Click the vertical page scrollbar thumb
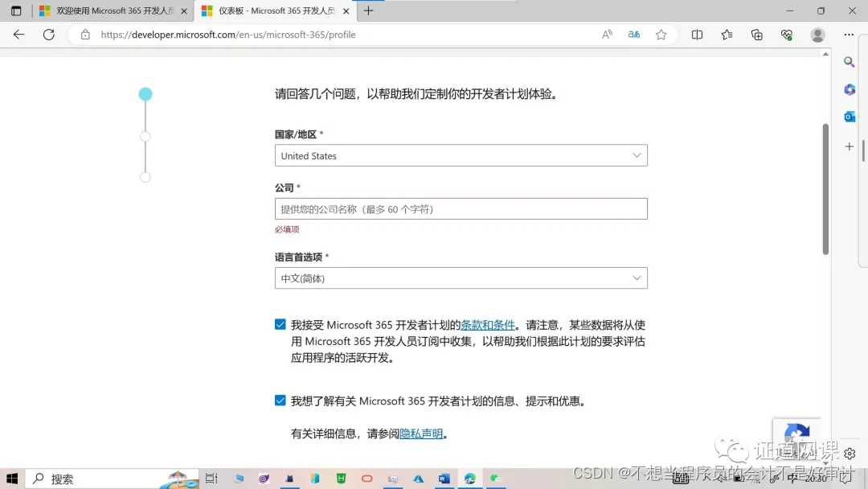The image size is (868, 489). [825, 188]
